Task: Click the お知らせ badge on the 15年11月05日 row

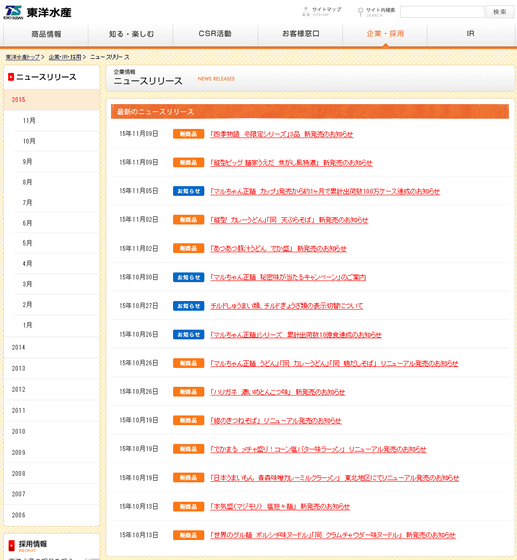Action: pyautogui.click(x=189, y=191)
